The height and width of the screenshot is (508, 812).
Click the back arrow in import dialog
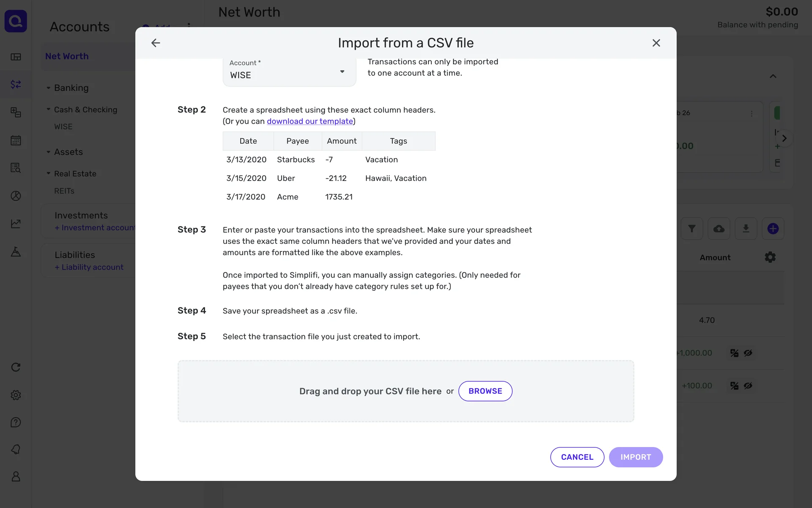point(156,43)
